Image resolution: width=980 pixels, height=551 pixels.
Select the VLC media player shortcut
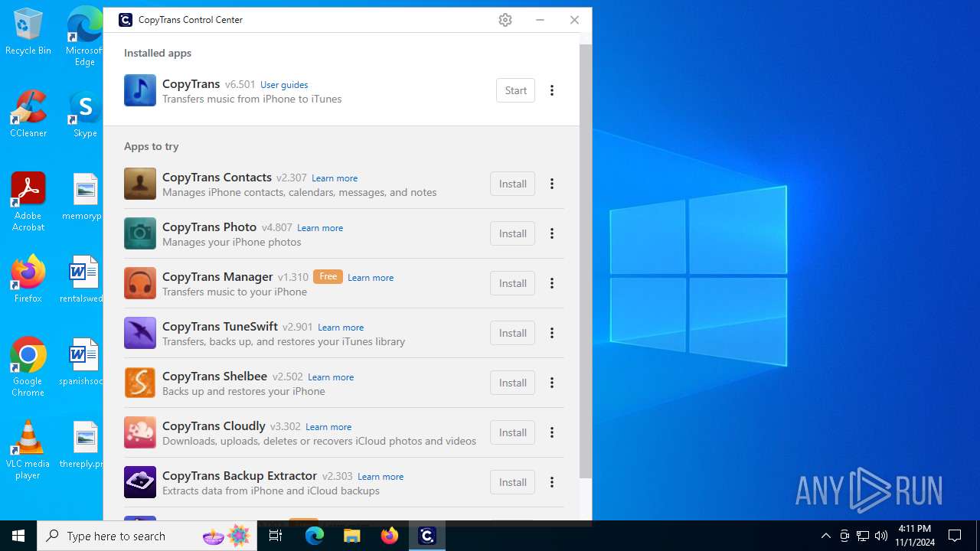(x=28, y=450)
